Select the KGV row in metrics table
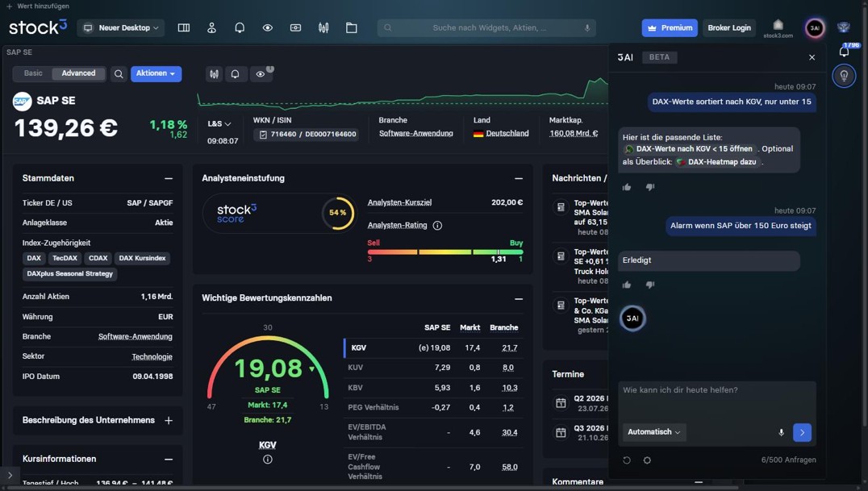Image resolution: width=868 pixels, height=491 pixels. click(432, 347)
